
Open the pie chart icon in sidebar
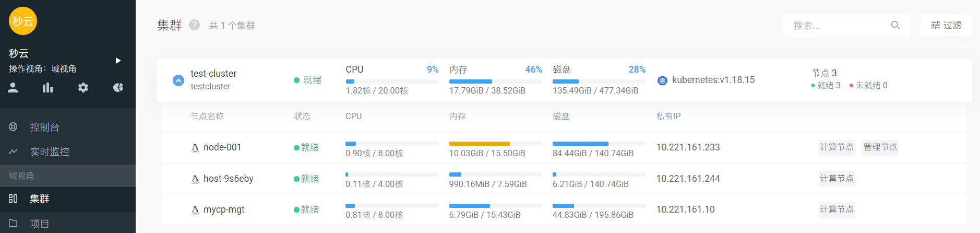118,87
